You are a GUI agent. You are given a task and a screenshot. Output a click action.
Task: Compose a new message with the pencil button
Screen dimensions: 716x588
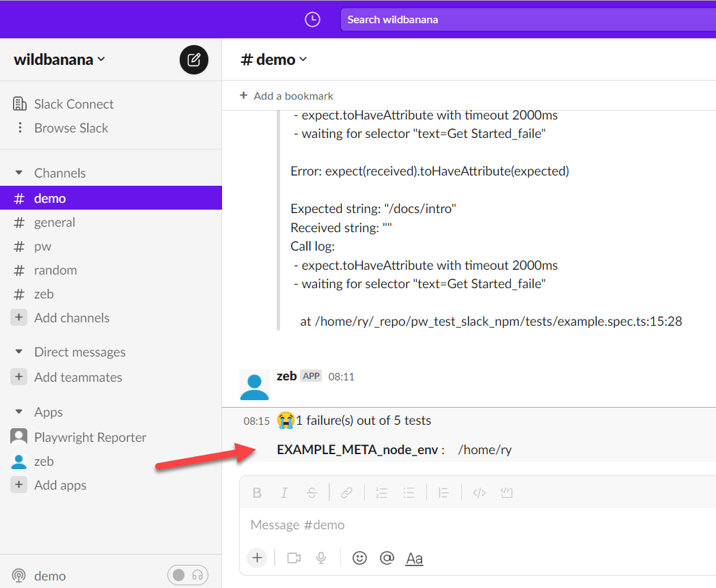193,60
